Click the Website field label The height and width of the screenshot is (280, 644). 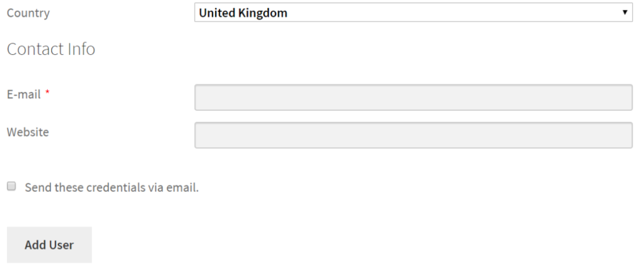[28, 132]
